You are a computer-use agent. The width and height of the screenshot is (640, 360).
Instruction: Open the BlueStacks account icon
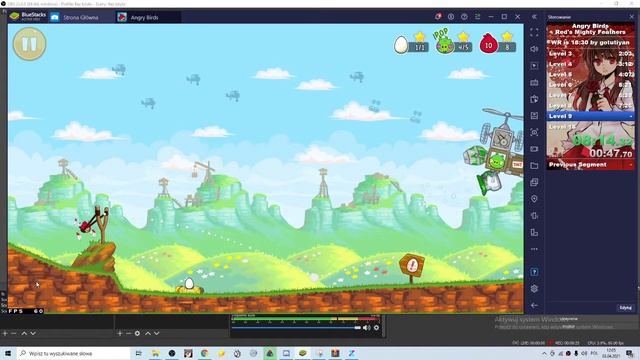click(x=451, y=17)
